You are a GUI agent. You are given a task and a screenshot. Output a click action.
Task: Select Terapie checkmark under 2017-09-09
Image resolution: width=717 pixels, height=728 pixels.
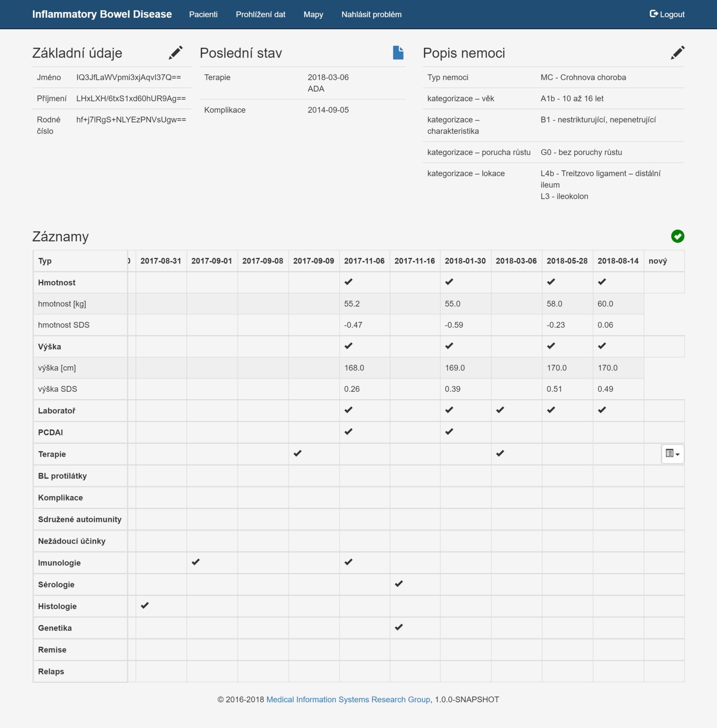[x=298, y=454]
